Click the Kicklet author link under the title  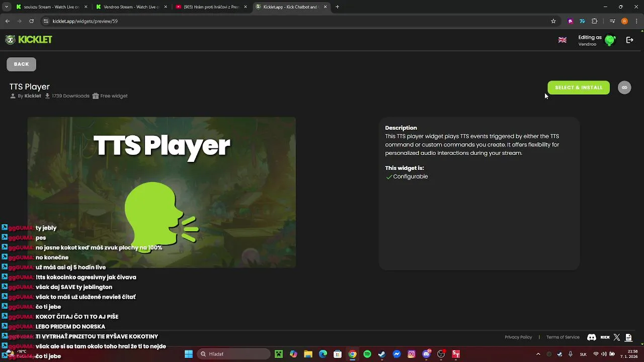(33, 96)
